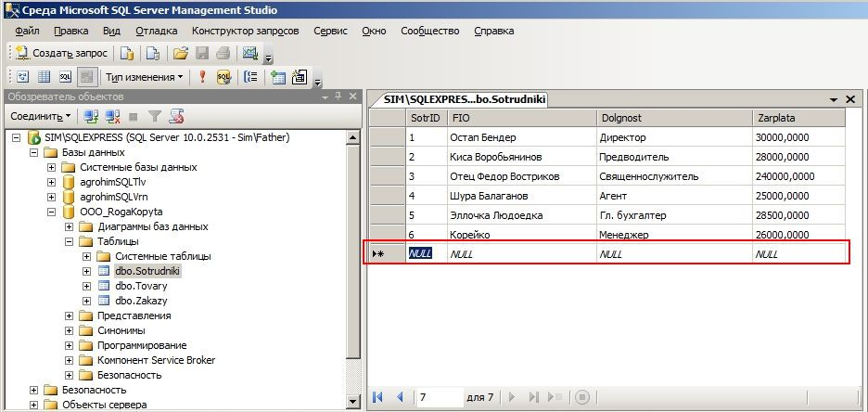Show the diagram pane icon

(x=22, y=77)
